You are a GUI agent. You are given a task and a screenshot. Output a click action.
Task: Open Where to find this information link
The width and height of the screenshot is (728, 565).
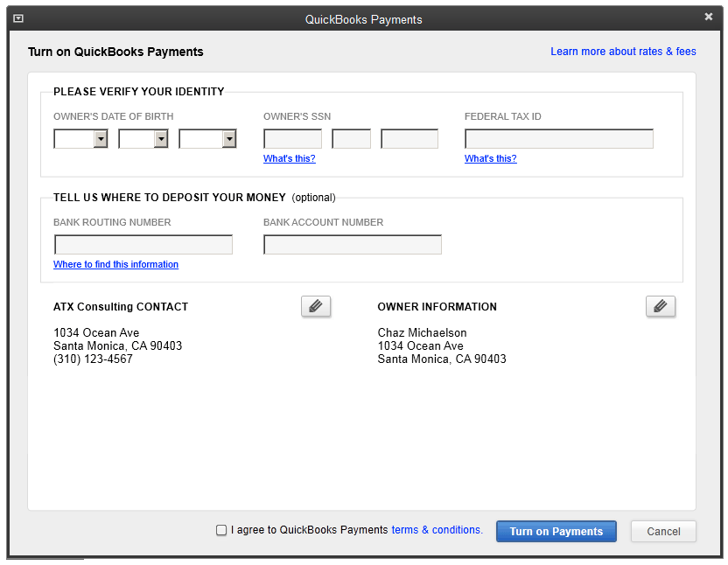point(115,264)
